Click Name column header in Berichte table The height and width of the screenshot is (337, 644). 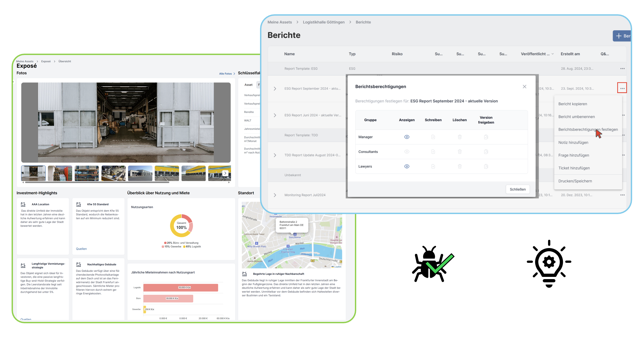[289, 54]
